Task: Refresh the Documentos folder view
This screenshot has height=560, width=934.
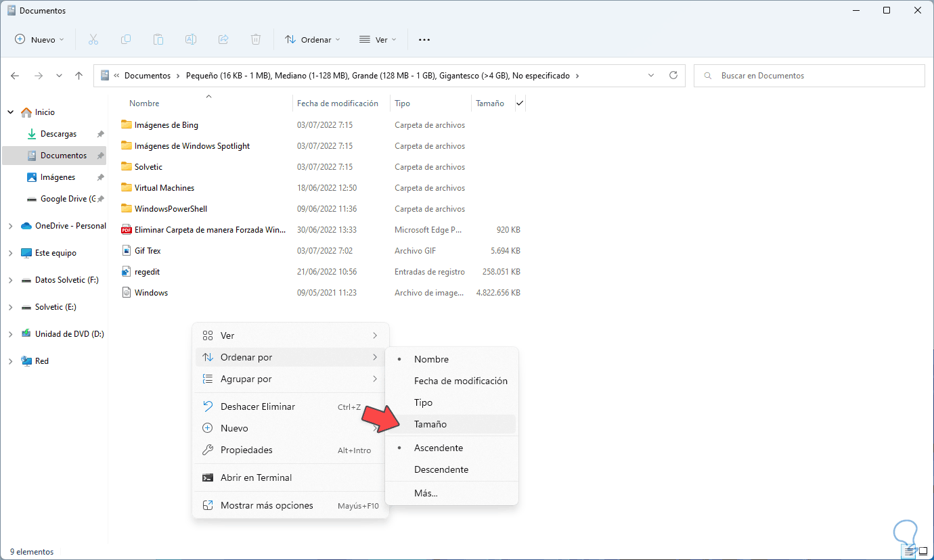Action: coord(673,76)
